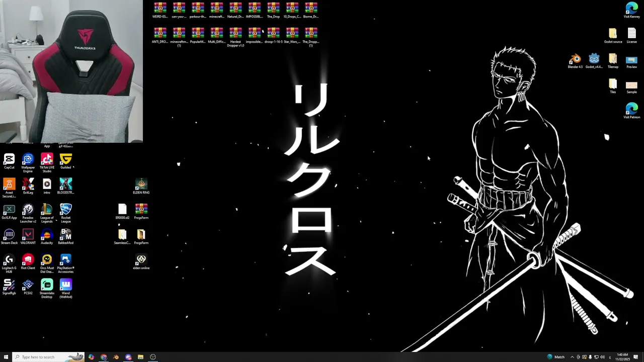The width and height of the screenshot is (644, 362).
Task: Select the 10_Drops_C... archive
Action: click(292, 11)
